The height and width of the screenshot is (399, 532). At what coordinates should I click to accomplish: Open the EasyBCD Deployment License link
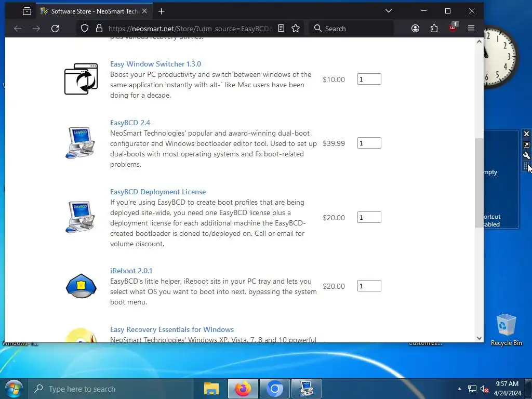click(x=158, y=192)
